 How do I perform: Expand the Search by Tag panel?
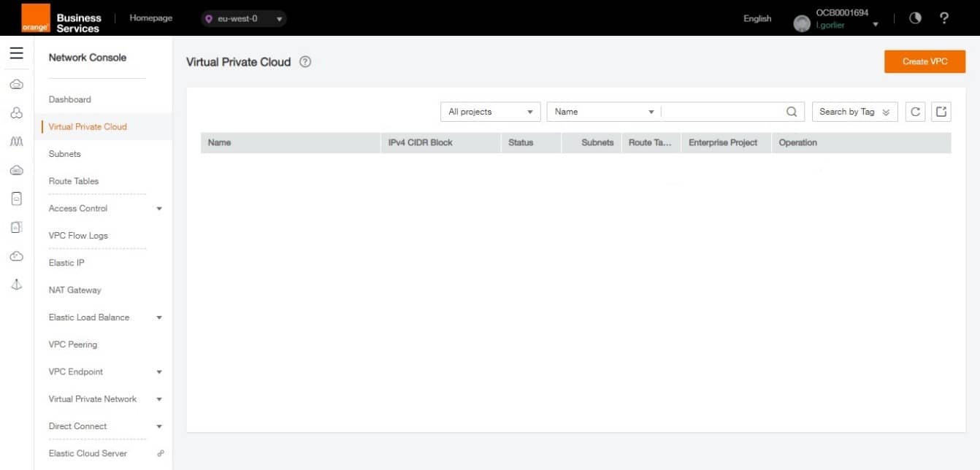coord(855,112)
